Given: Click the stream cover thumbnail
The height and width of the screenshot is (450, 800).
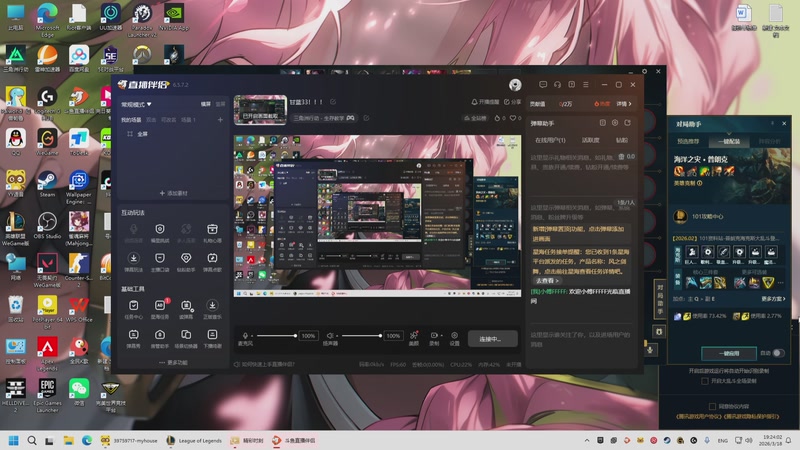Looking at the screenshot, I should pos(260,110).
